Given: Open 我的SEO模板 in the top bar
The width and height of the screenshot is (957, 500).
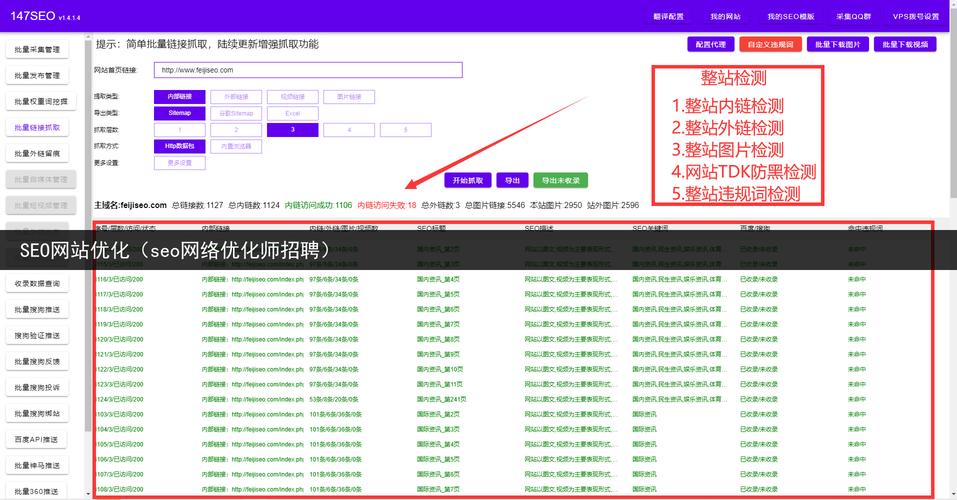Looking at the screenshot, I should pos(790,16).
